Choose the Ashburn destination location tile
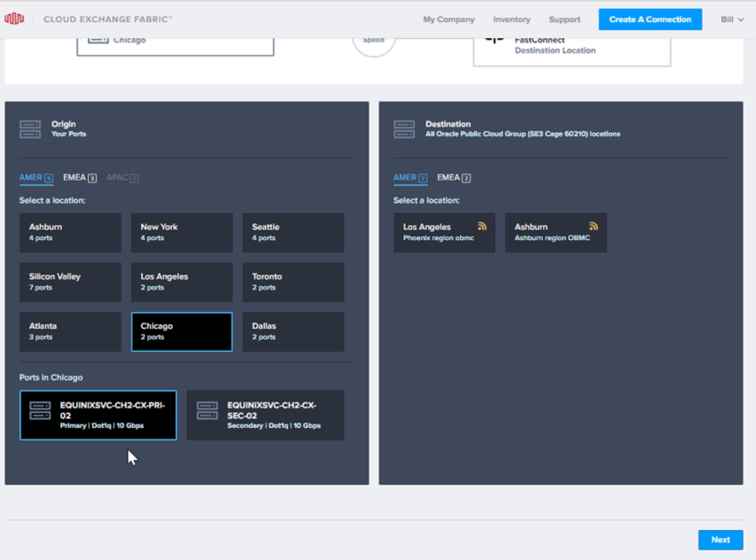The image size is (756, 560). click(556, 232)
